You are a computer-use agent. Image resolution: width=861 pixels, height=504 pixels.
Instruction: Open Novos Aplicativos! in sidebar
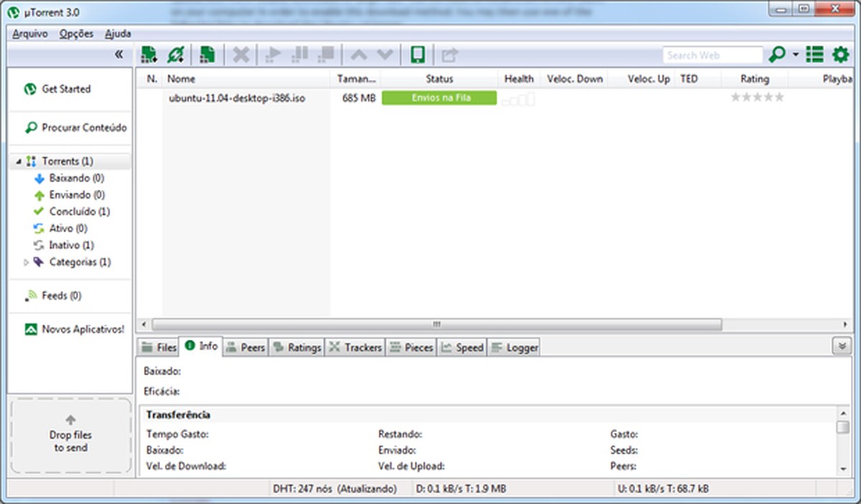[83, 329]
